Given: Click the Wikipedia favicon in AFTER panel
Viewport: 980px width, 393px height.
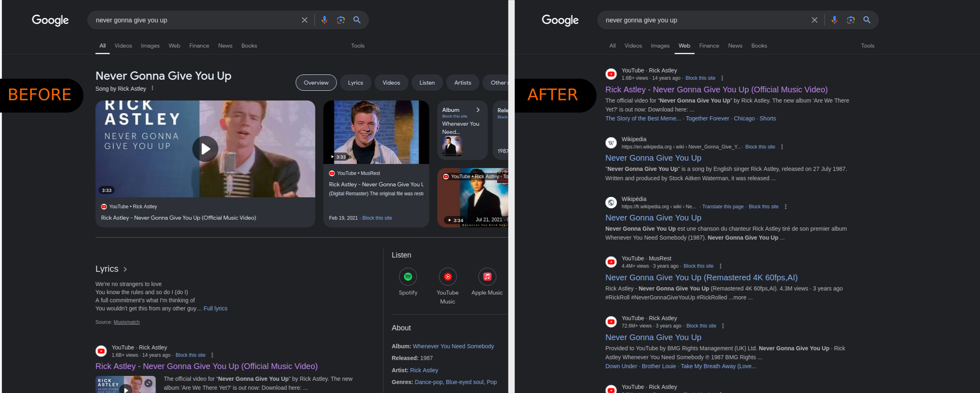Looking at the screenshot, I should (x=611, y=143).
